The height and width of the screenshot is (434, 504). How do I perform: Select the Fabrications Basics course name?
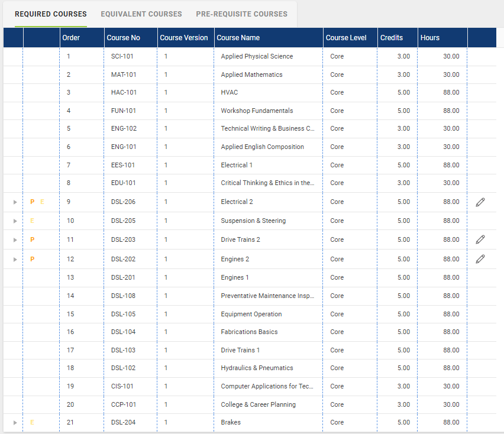point(249,332)
